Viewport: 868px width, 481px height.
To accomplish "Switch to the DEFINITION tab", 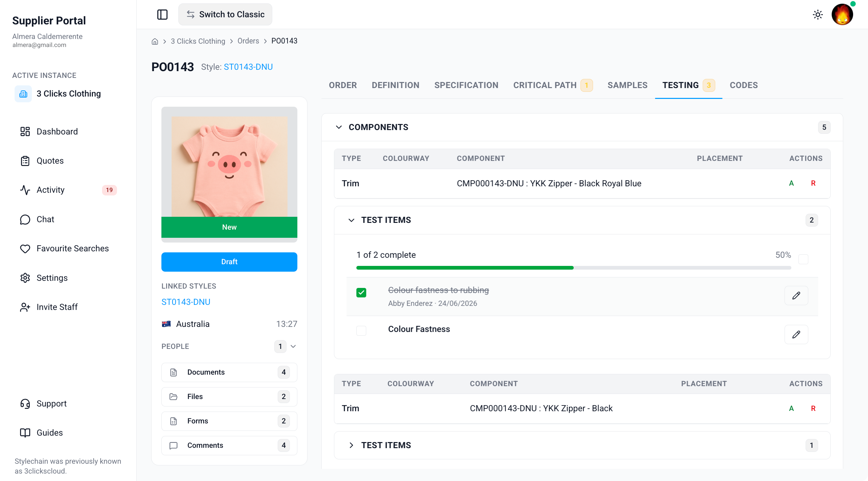I will [x=395, y=85].
